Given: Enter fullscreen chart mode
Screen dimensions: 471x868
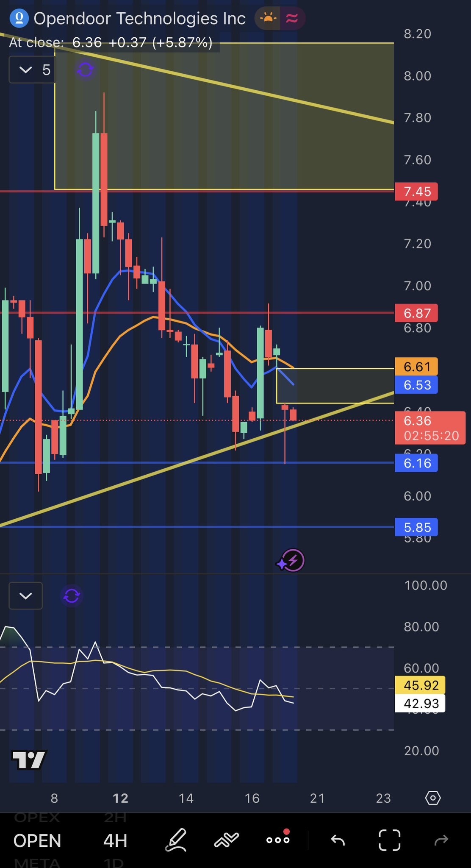Looking at the screenshot, I should click(389, 840).
